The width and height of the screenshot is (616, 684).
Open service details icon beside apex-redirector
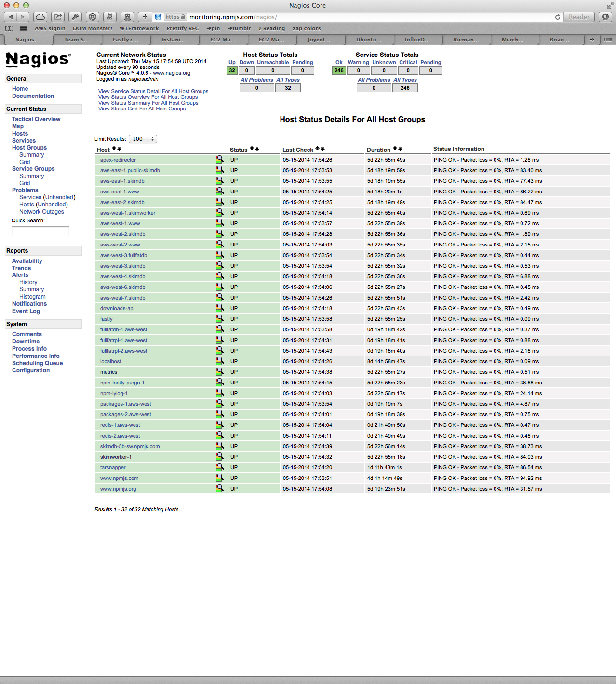220,159
